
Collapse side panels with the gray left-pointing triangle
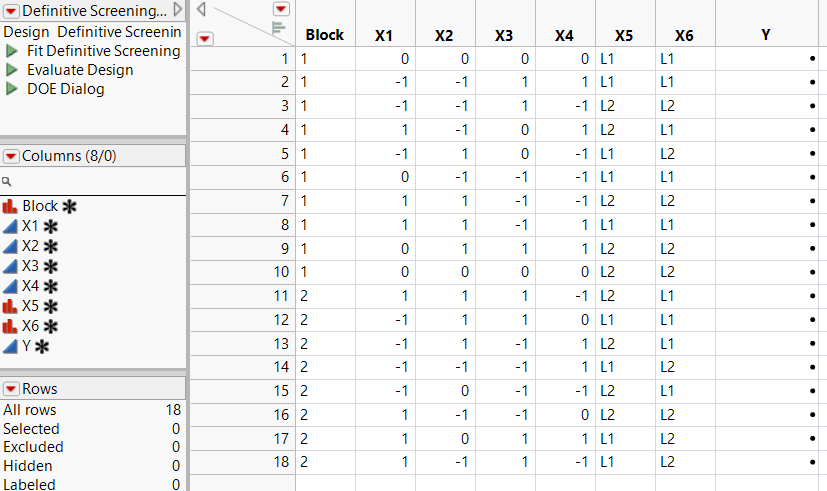[201, 9]
